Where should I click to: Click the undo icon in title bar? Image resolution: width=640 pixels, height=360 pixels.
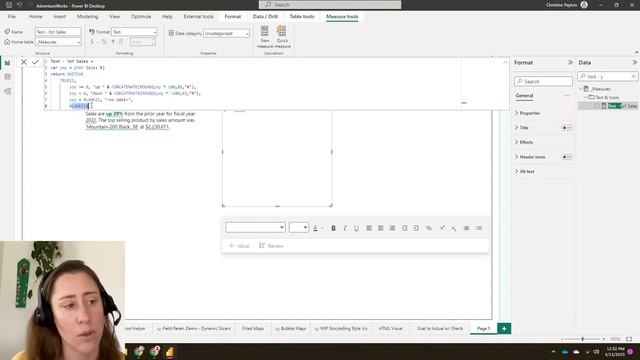click(19, 5)
